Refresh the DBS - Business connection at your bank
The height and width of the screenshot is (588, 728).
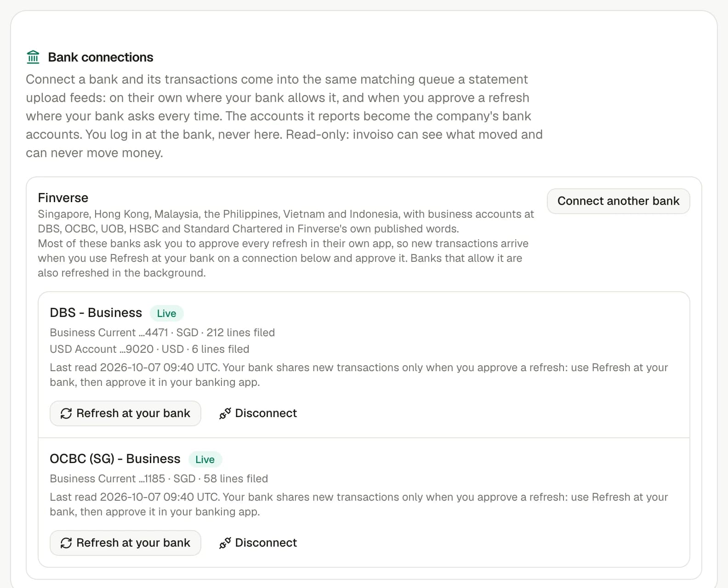tap(125, 413)
